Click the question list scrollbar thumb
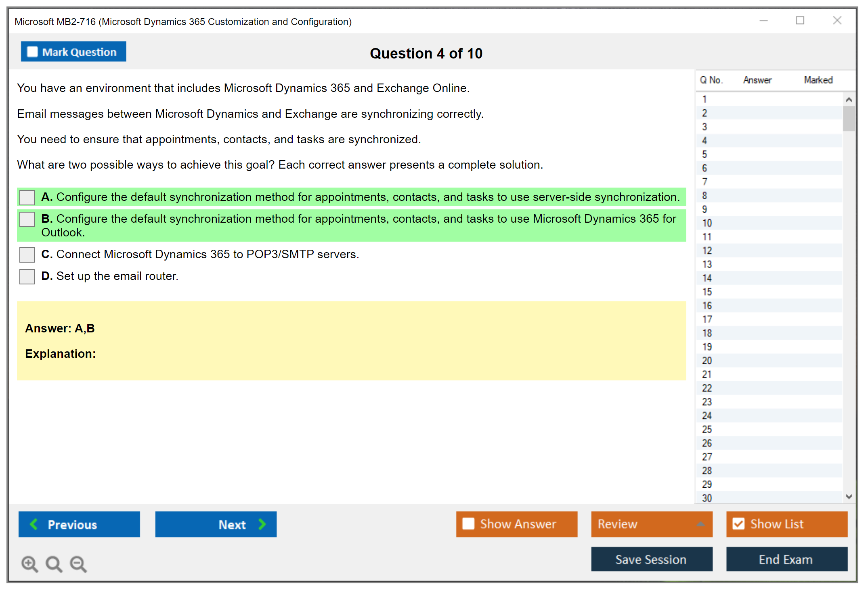Viewport: 868px width, 593px height. click(x=849, y=118)
